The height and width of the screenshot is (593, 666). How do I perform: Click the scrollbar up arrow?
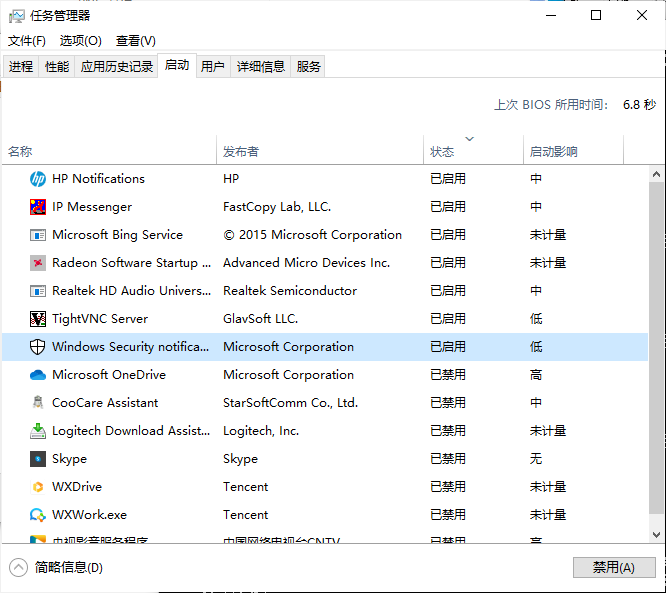656,174
